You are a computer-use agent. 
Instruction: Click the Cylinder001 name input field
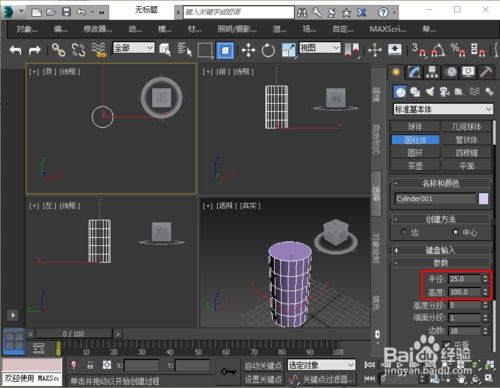click(x=435, y=199)
